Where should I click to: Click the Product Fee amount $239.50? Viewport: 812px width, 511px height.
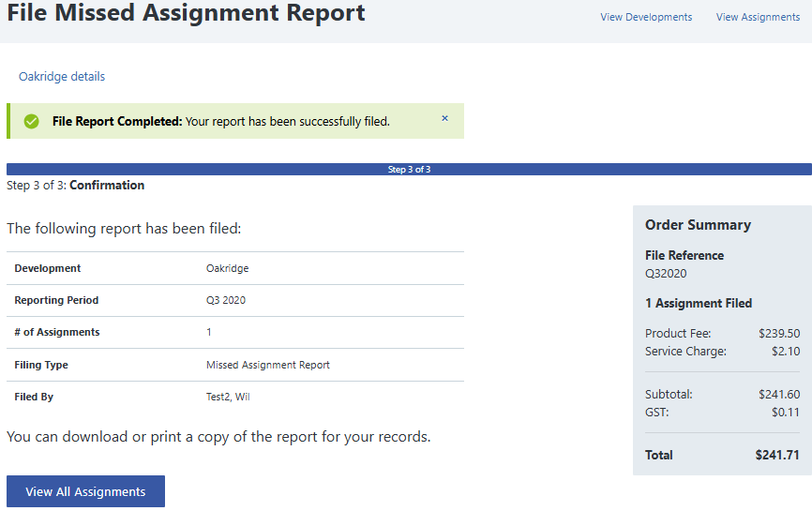778,334
